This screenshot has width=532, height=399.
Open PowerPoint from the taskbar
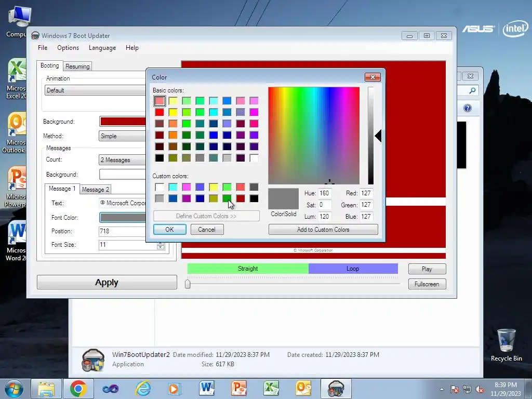click(239, 389)
